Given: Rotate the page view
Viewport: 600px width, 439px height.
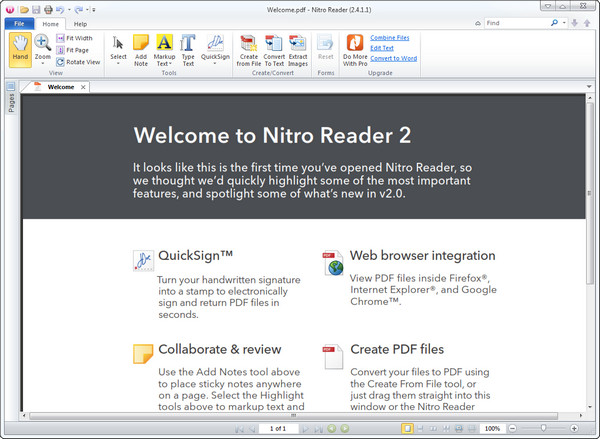Looking at the screenshot, I should pyautogui.click(x=78, y=62).
